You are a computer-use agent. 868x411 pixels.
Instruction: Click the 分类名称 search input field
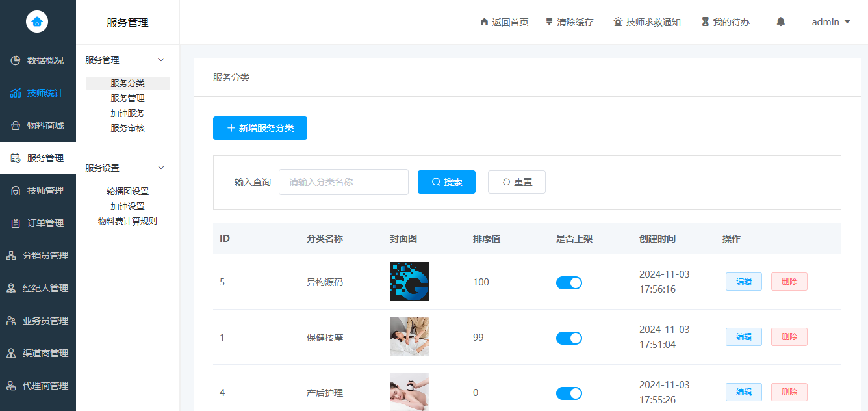point(343,182)
